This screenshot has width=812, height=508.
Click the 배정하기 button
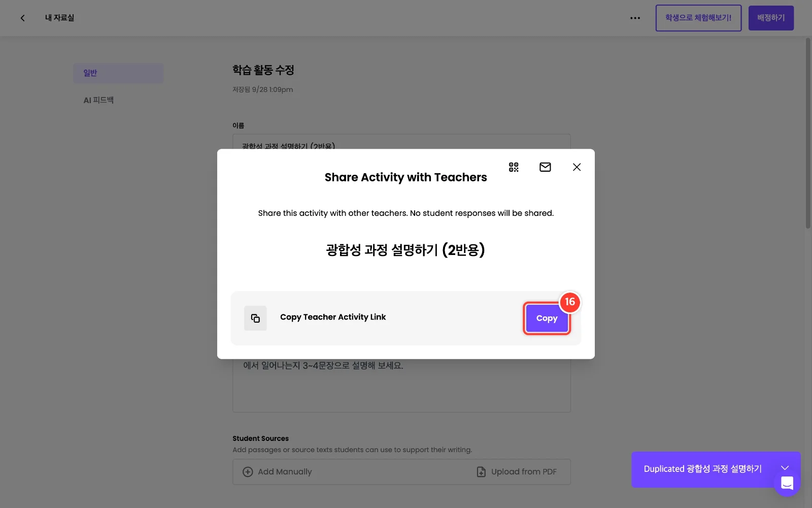(x=771, y=18)
